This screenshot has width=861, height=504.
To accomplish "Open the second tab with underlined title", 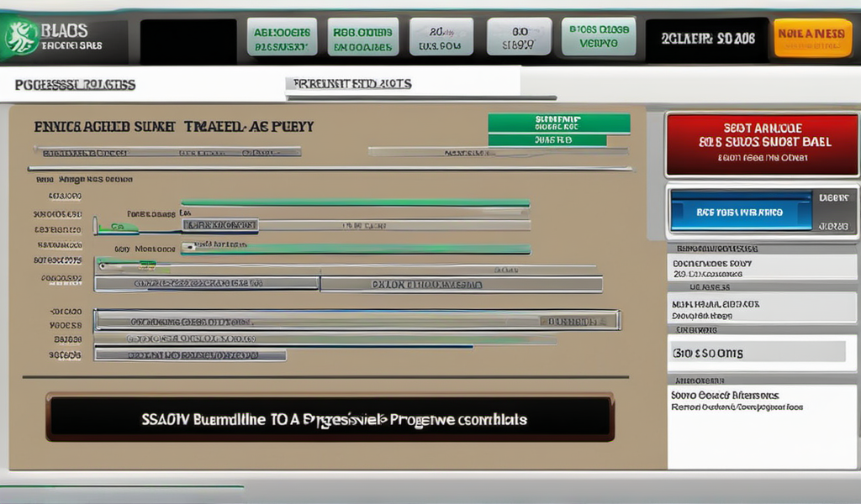I will coord(349,84).
